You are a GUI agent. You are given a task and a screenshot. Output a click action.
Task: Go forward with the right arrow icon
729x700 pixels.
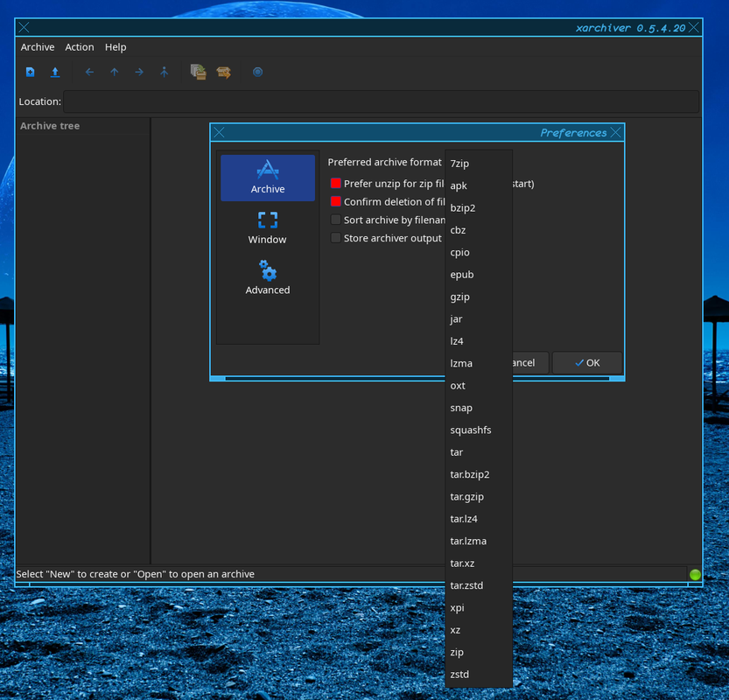coord(139,72)
